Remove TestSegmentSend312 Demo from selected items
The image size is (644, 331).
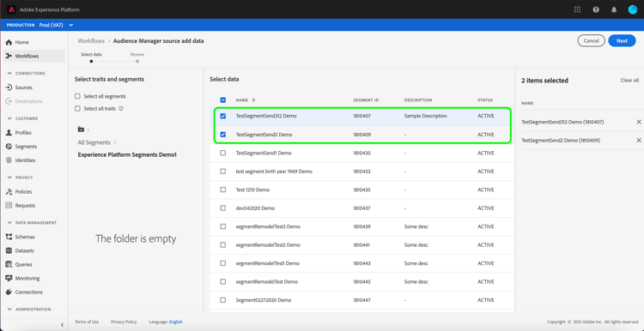click(639, 122)
